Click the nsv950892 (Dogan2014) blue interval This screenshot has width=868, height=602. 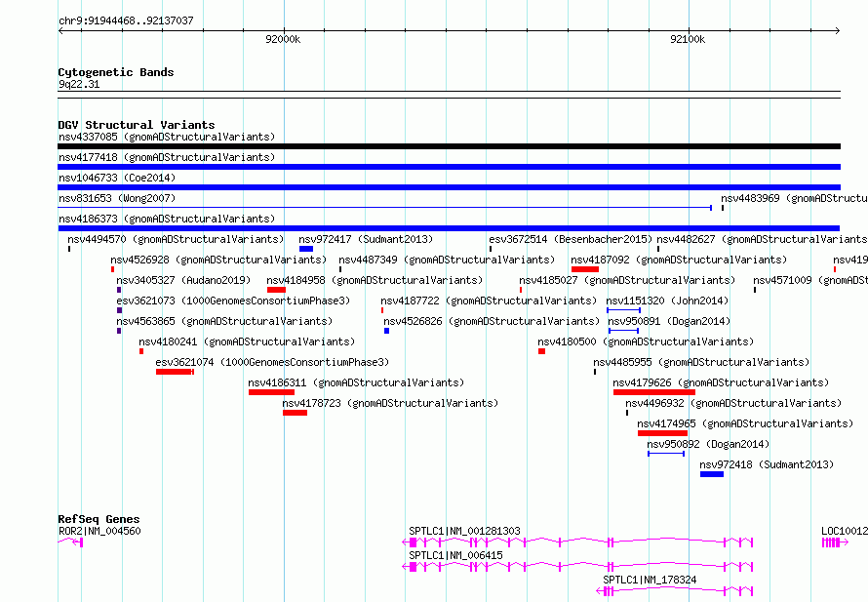click(x=666, y=454)
